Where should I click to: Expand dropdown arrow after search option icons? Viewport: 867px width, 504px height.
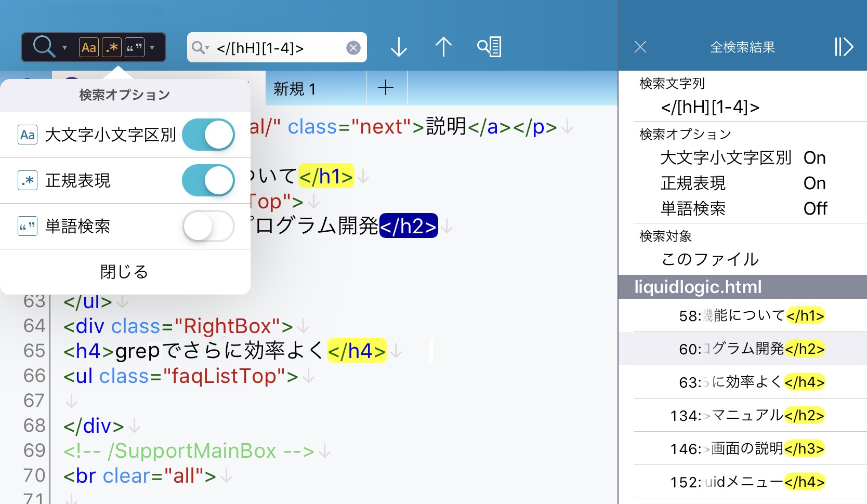[152, 48]
